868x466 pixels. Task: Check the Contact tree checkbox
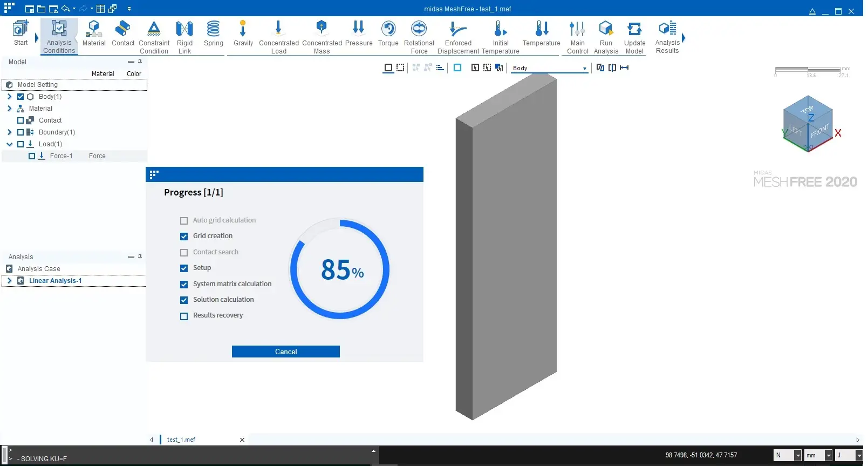click(x=20, y=120)
